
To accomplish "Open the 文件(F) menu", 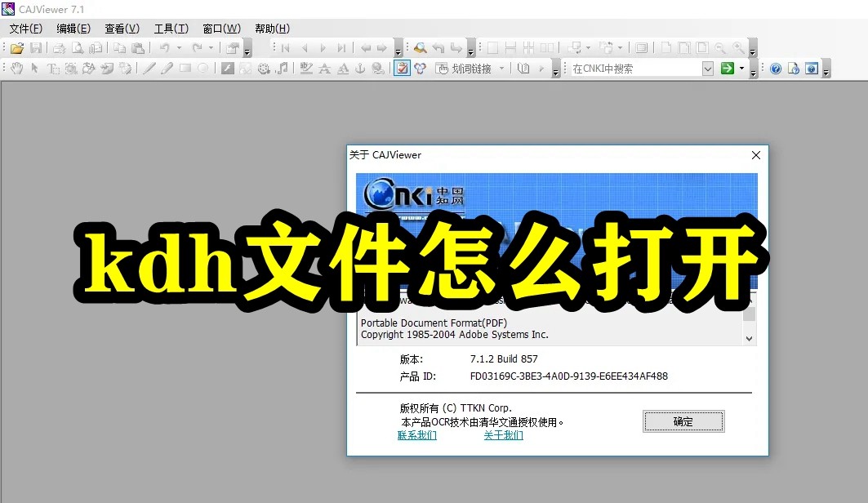I will pyautogui.click(x=25, y=29).
